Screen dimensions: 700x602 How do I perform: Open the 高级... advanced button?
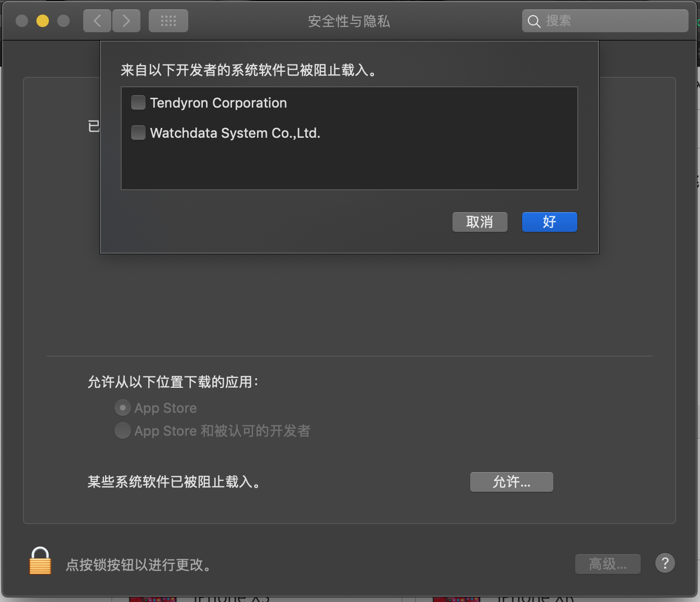pyautogui.click(x=608, y=564)
